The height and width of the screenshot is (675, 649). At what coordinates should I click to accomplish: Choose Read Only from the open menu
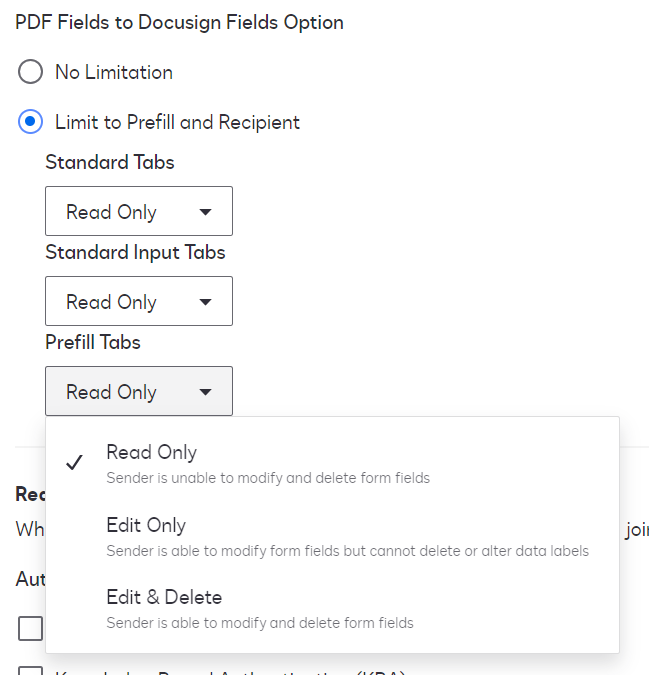click(152, 452)
